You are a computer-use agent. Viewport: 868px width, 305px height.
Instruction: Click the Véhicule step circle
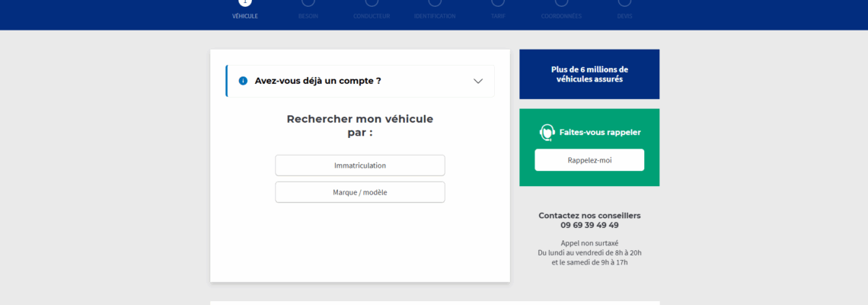pyautogui.click(x=244, y=2)
